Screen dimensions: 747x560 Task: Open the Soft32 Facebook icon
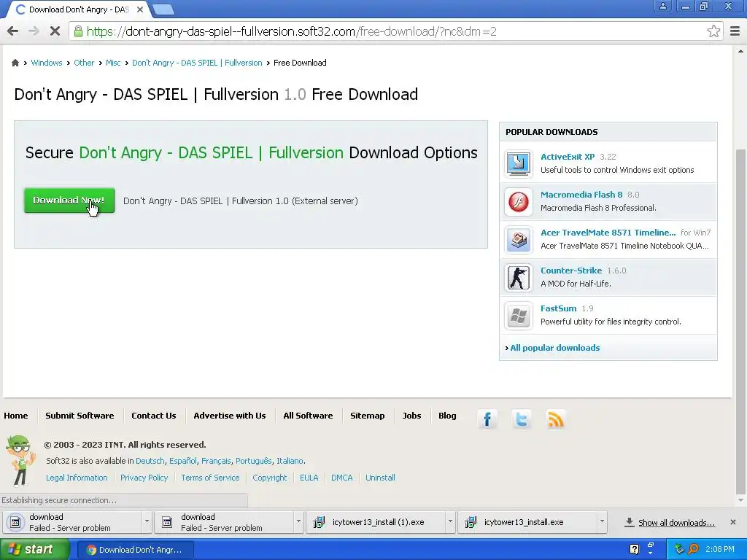pos(487,419)
